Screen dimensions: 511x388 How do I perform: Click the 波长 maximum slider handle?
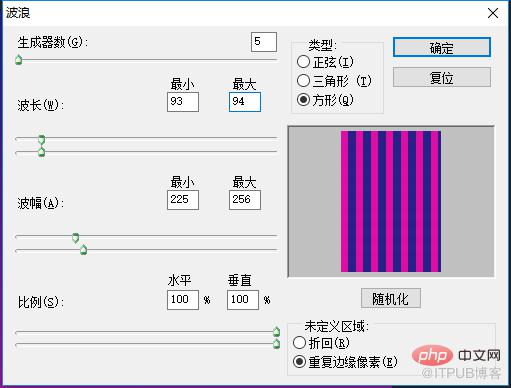(x=42, y=152)
